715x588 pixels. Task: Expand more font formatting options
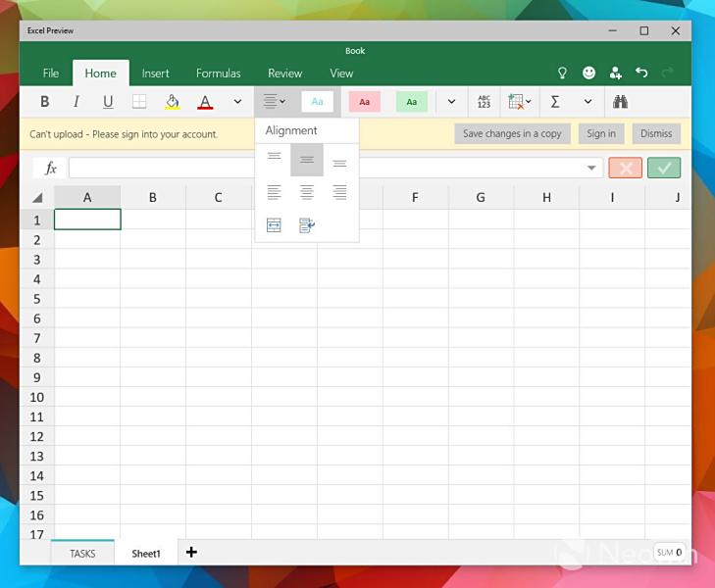coord(237,101)
